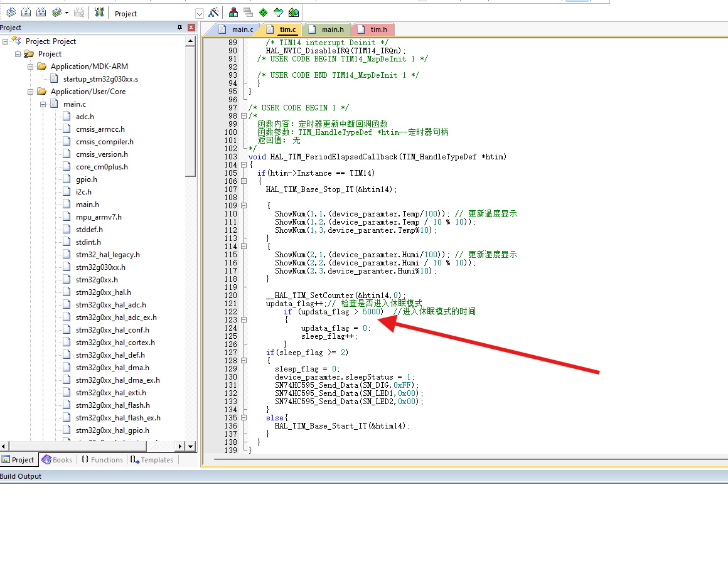Click the Pack Installer icon
This screenshot has height=581, width=728.
294,13
